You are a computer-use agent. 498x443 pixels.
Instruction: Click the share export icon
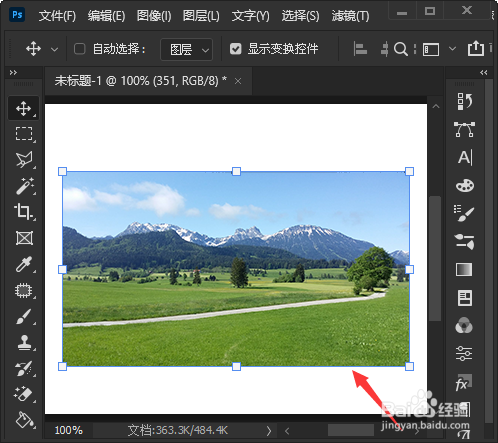pyautogui.click(x=476, y=48)
